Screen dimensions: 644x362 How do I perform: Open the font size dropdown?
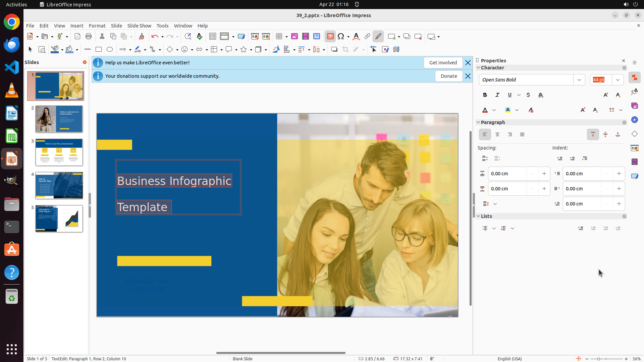pyautogui.click(x=618, y=80)
